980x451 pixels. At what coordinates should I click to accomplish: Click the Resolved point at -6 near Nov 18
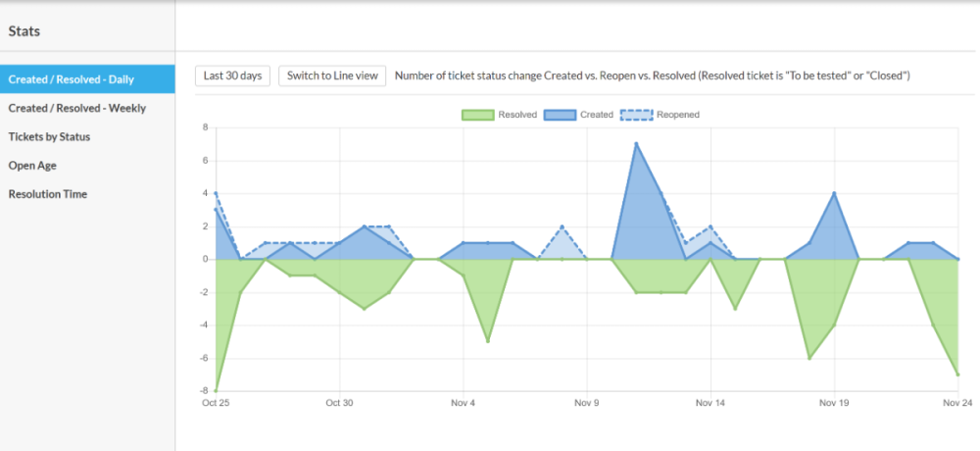point(809,358)
